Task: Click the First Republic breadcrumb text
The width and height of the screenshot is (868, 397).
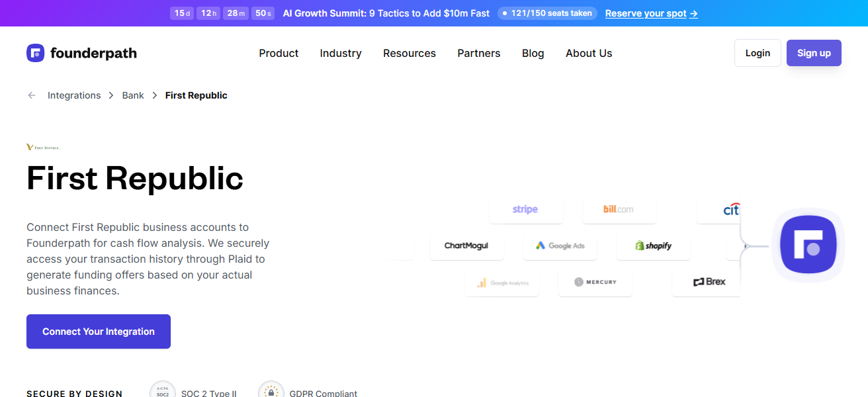Action: 196,95
